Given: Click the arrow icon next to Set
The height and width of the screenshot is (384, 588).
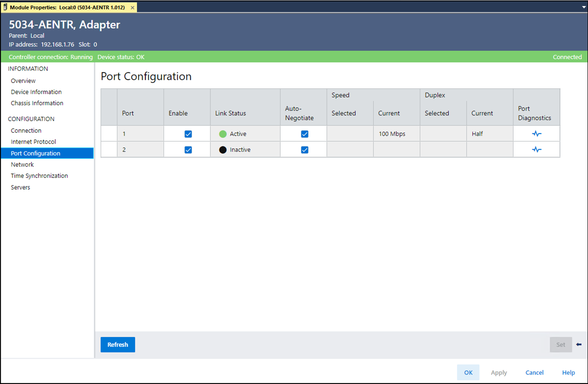Looking at the screenshot, I should (x=579, y=344).
